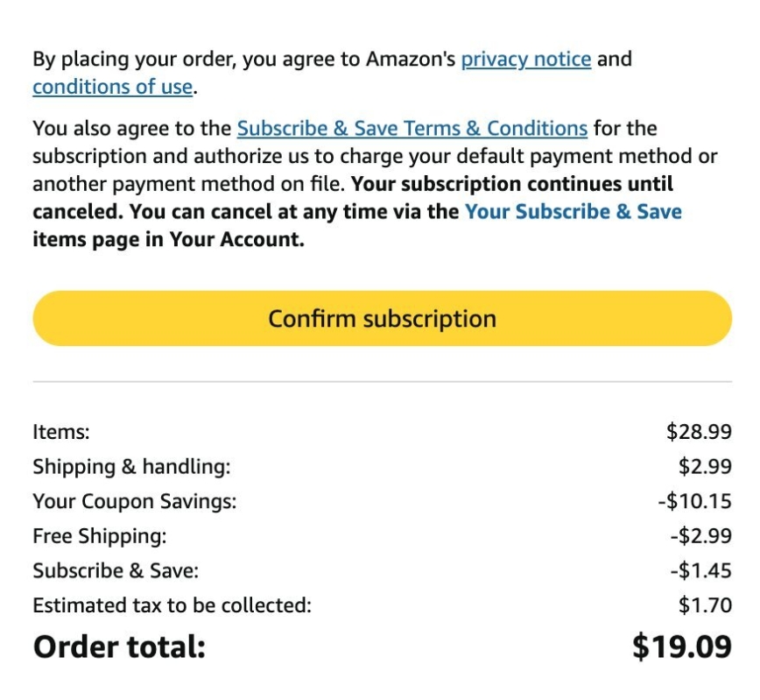Click the Items label
The image size is (760, 700).
61,432
